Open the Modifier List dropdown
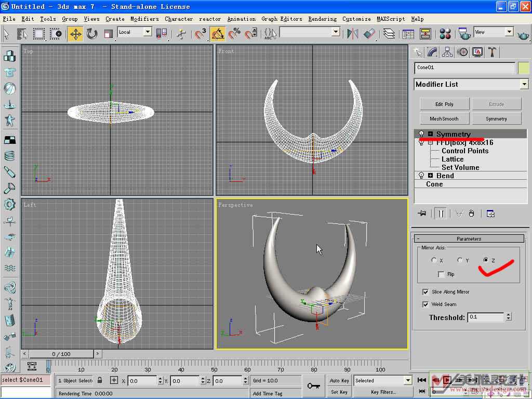The width and height of the screenshot is (532, 399). pyautogui.click(x=524, y=84)
